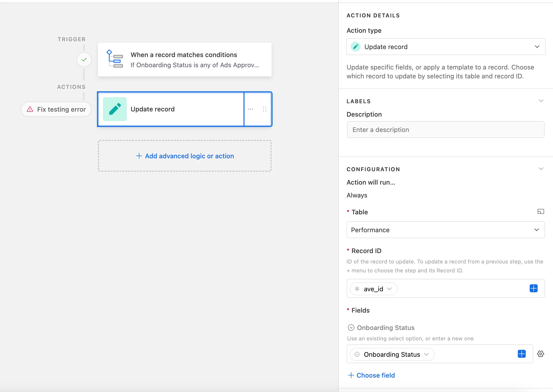Open the gear settings next to Onboarding Status
The image size is (553, 392).
pos(541,354)
